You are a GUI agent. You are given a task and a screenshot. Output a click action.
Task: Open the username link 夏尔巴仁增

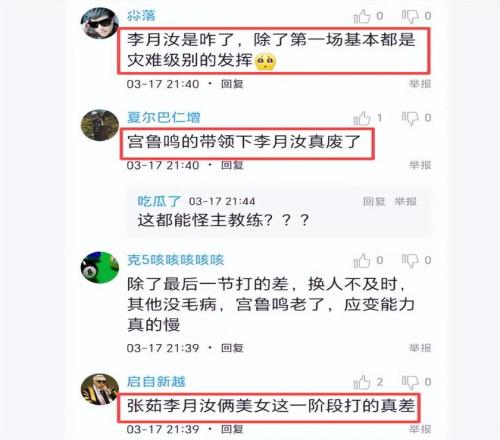click(163, 117)
